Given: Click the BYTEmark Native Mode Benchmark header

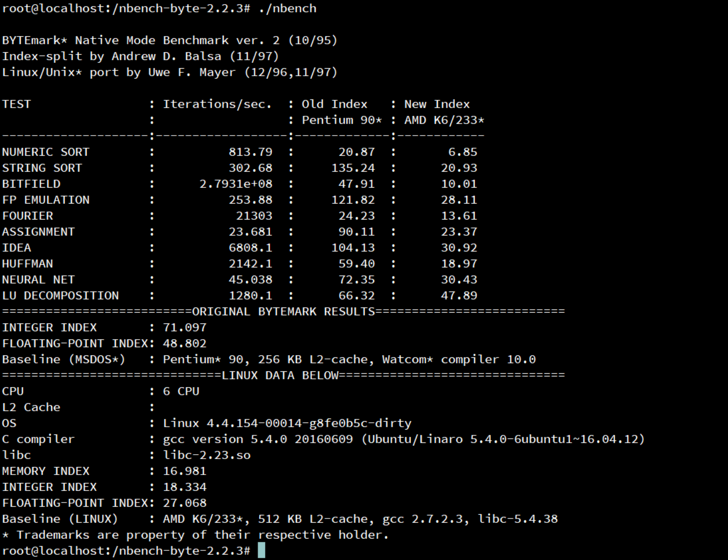Looking at the screenshot, I should (x=170, y=40).
